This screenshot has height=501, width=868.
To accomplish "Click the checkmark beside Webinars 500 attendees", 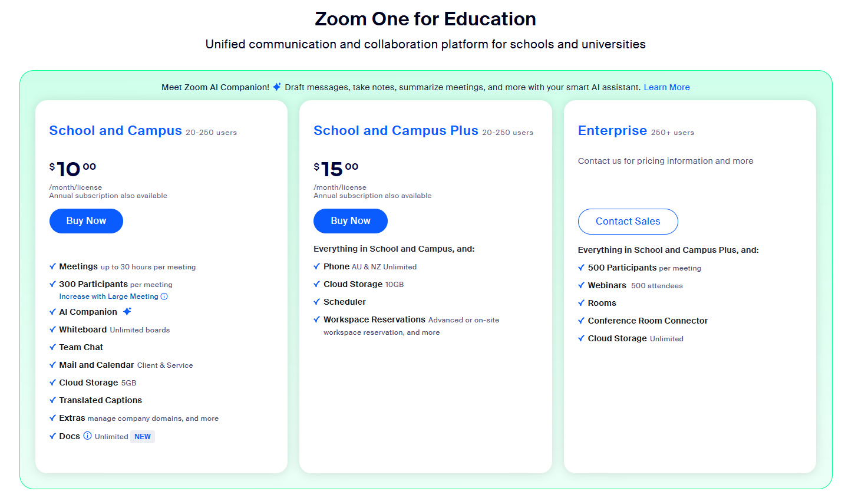I will tap(581, 285).
